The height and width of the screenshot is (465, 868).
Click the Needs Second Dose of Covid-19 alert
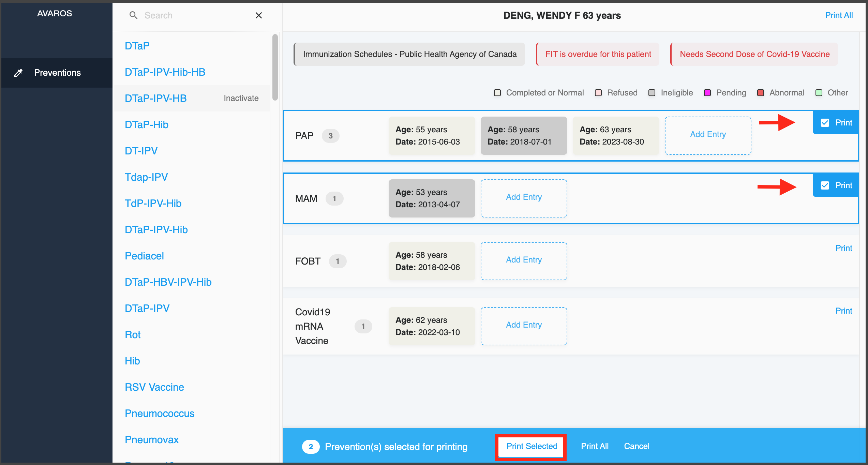[x=754, y=54]
